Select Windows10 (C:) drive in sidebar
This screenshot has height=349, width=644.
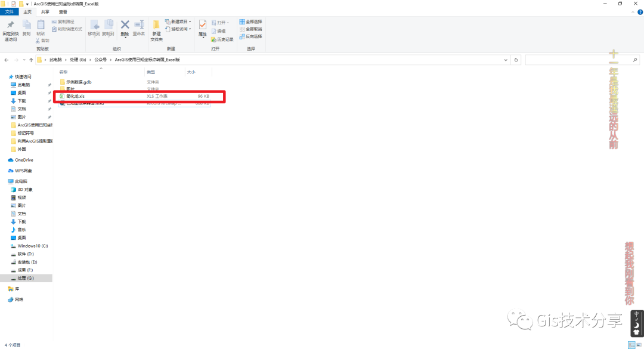coord(32,246)
